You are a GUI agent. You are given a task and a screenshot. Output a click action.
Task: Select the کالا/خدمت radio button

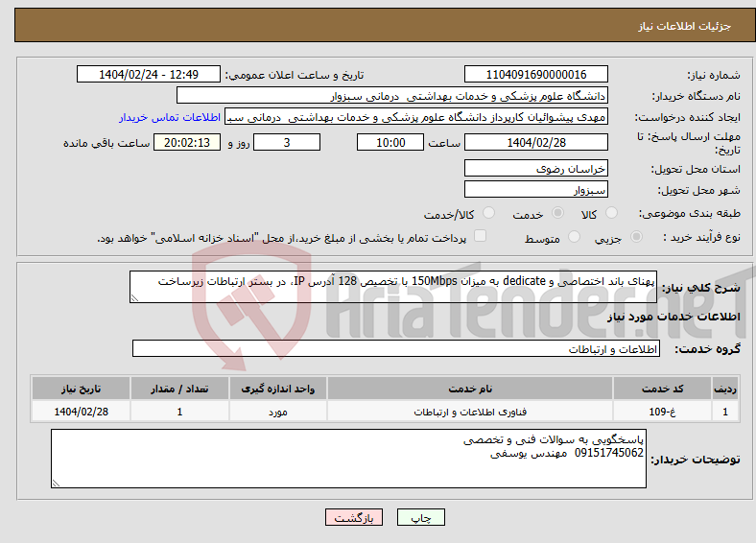pyautogui.click(x=489, y=213)
